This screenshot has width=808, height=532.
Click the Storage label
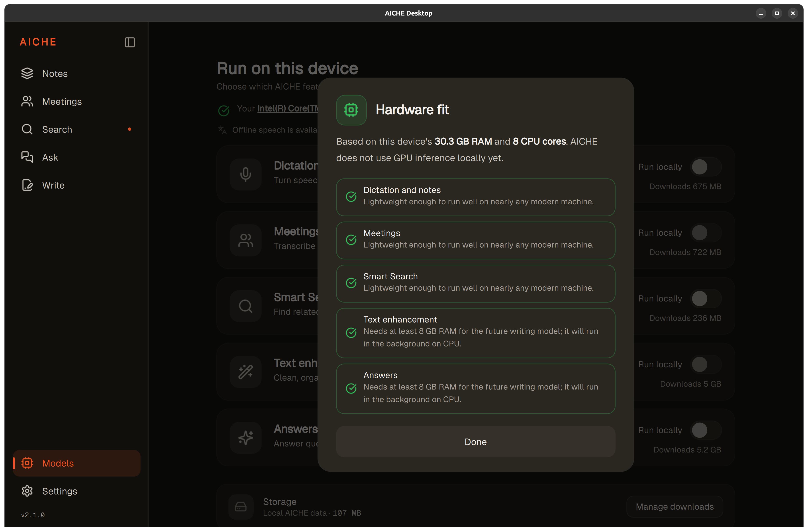(x=280, y=501)
